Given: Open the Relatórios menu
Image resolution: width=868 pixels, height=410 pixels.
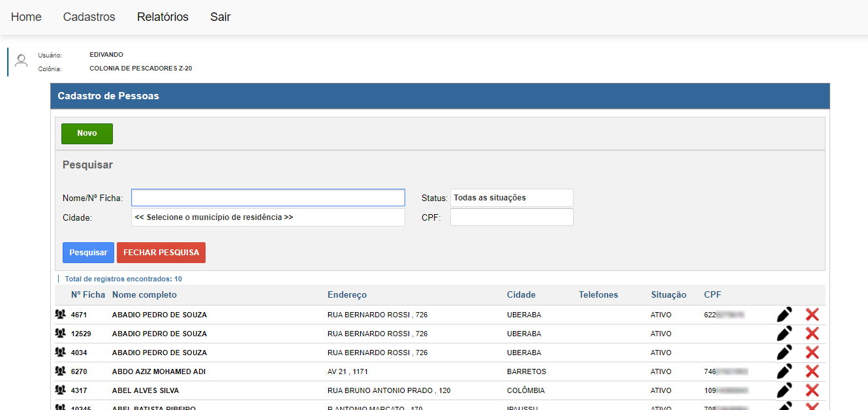Looking at the screenshot, I should tap(163, 17).
